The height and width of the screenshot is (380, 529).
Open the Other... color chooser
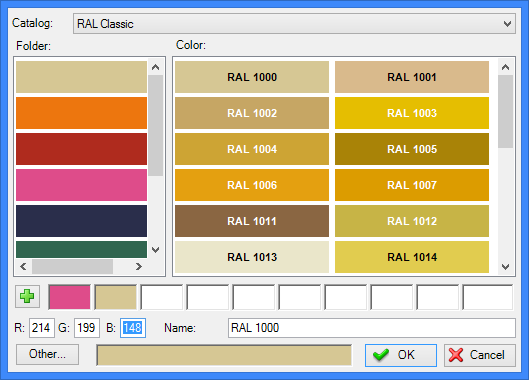coord(47,354)
